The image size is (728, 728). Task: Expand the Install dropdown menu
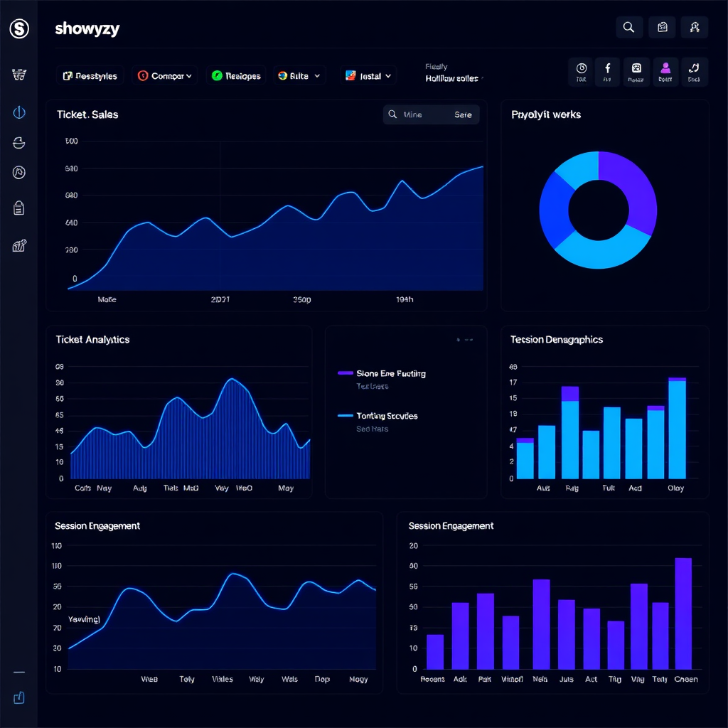tap(368, 75)
